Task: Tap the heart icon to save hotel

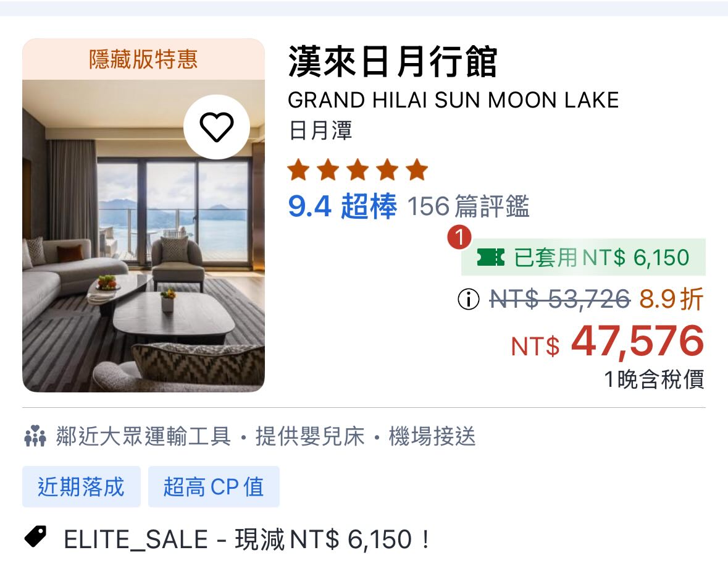Action: pyautogui.click(x=216, y=127)
